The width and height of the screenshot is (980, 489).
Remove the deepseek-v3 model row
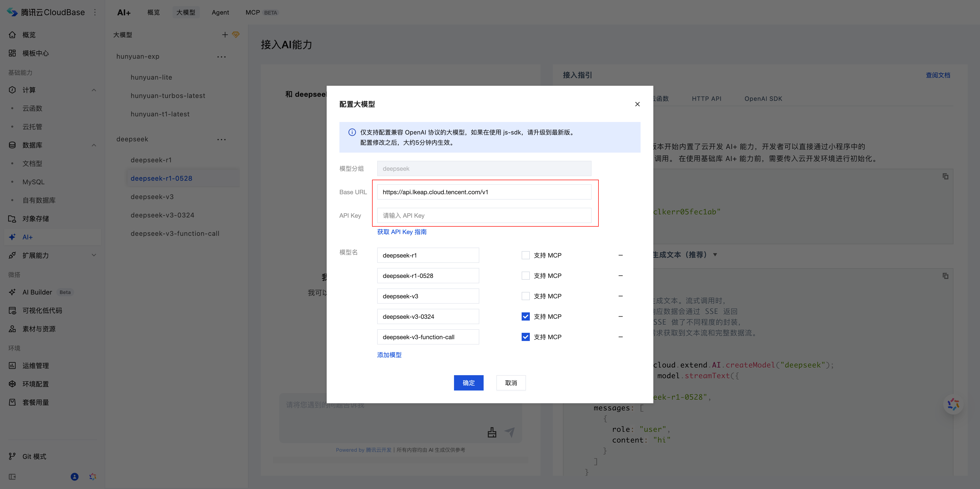(x=620, y=296)
